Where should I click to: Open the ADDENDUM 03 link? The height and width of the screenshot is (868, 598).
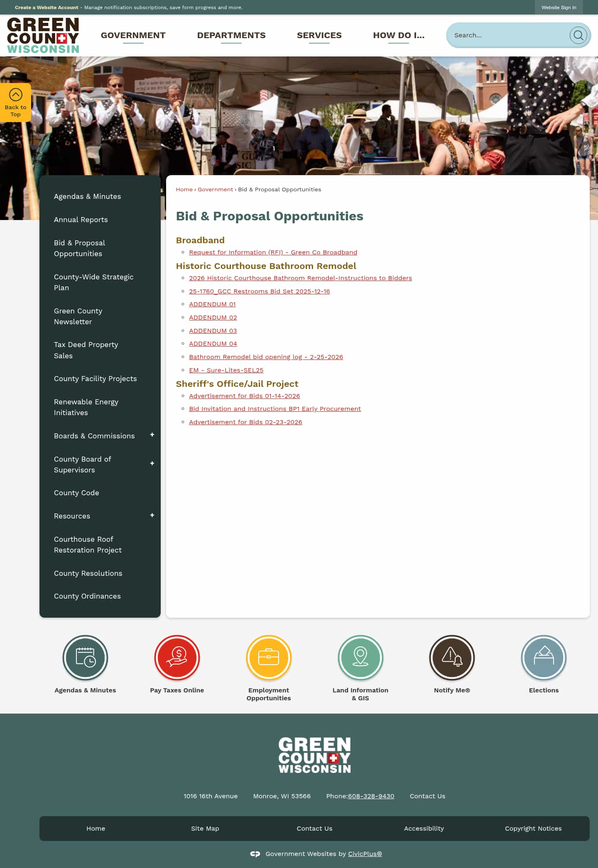point(213,331)
